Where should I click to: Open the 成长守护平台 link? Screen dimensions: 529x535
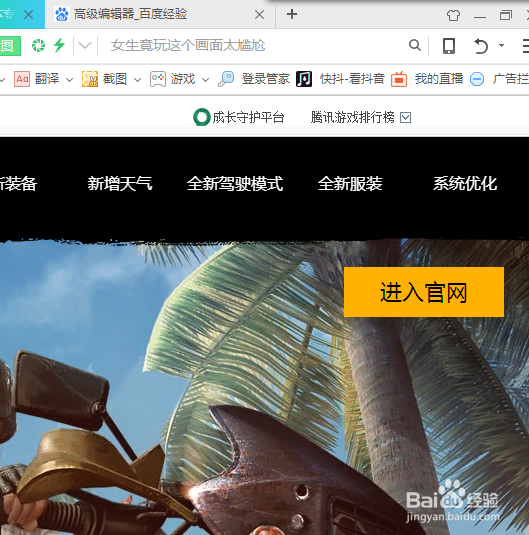248,117
